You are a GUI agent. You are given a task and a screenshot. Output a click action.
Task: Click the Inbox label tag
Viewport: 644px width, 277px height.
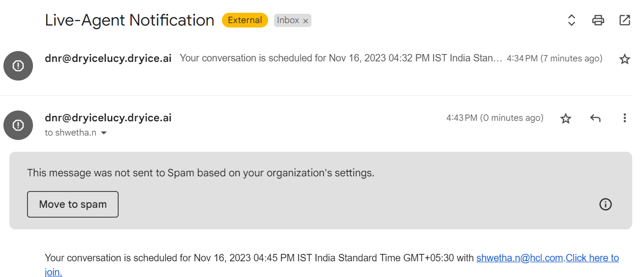click(288, 20)
